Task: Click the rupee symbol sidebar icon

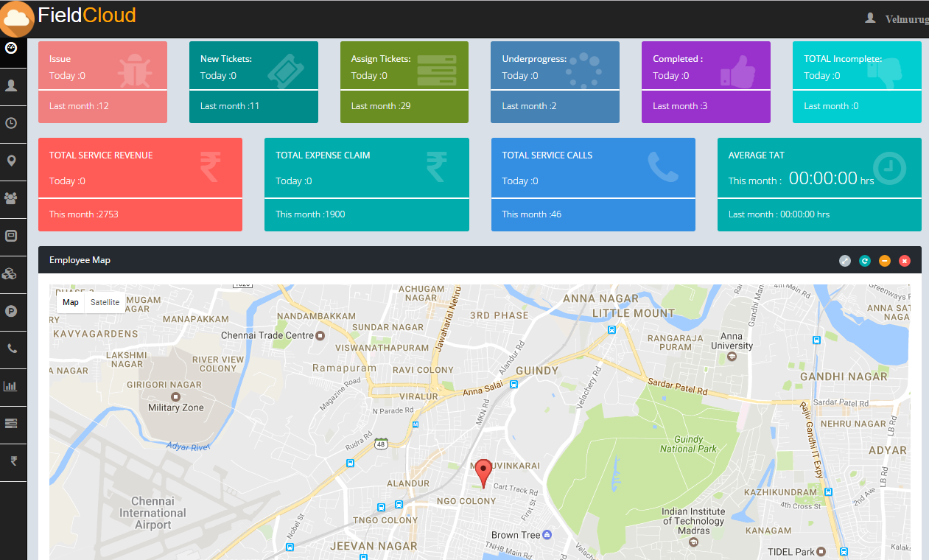Action: click(x=13, y=461)
